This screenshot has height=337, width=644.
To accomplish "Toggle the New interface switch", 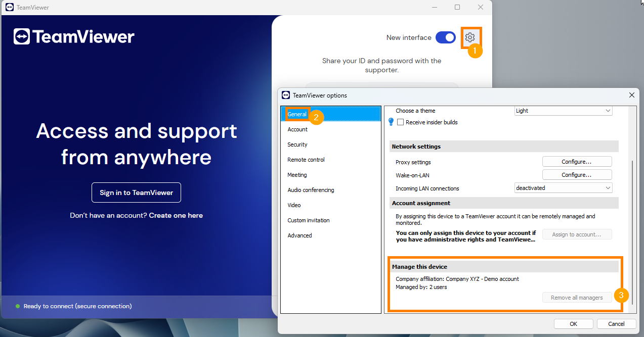I will [x=445, y=37].
